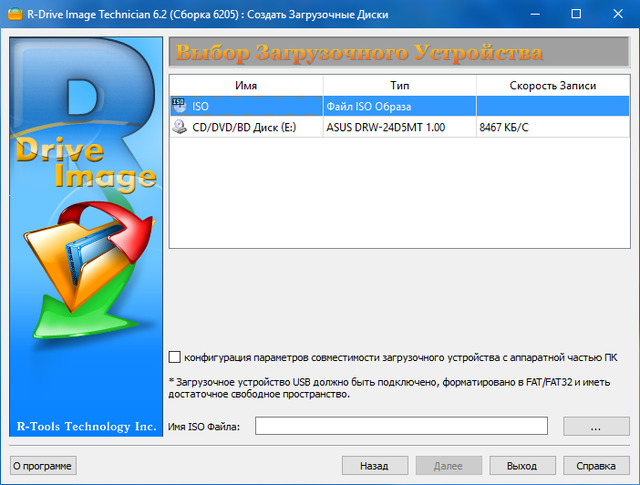The image size is (640, 485).
Task: Exit with the Выход button
Action: [522, 466]
